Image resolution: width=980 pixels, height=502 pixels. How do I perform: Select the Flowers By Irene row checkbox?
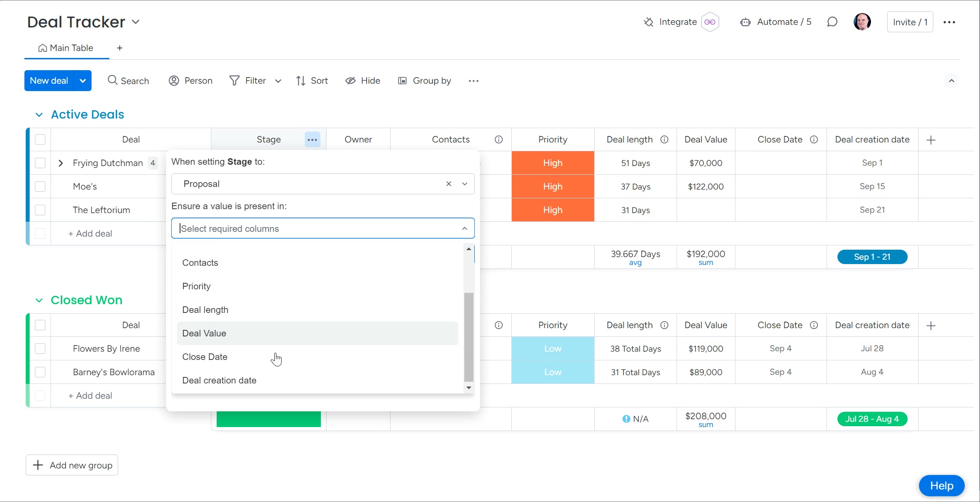coord(40,349)
